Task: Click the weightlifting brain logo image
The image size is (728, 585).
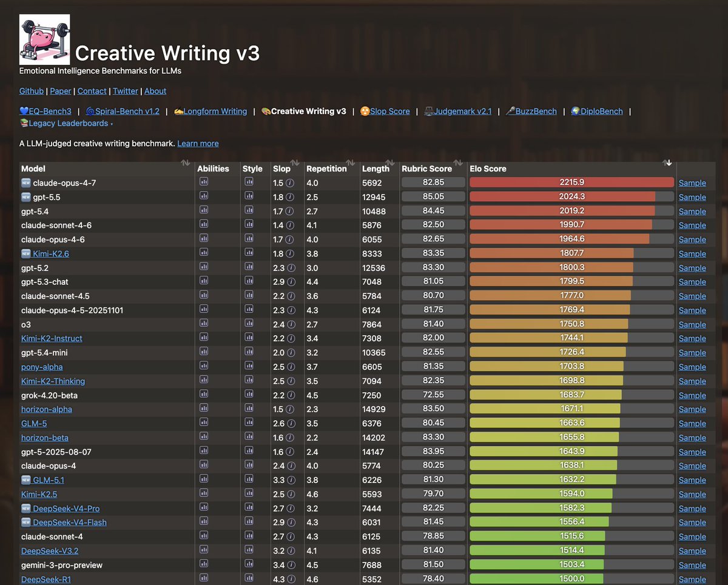Action: [x=44, y=39]
